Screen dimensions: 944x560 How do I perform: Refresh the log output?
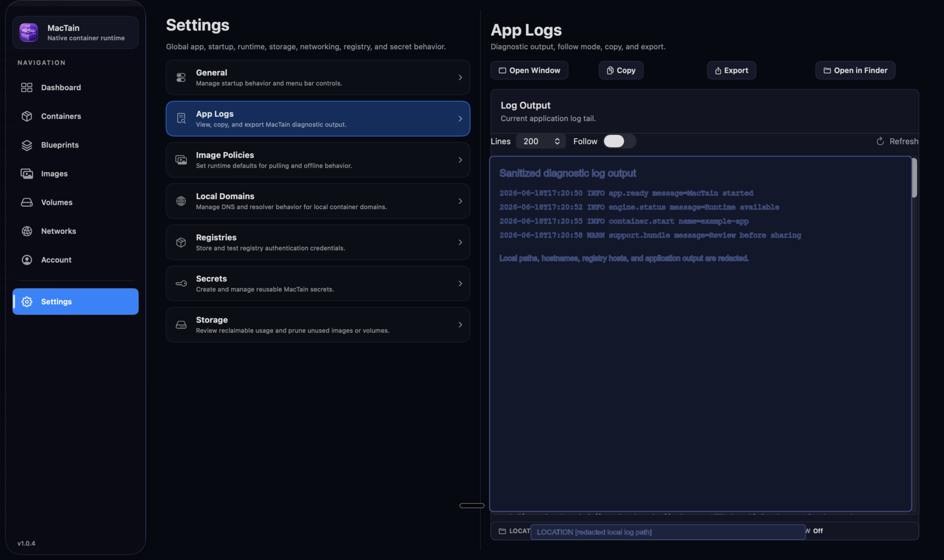click(x=897, y=141)
